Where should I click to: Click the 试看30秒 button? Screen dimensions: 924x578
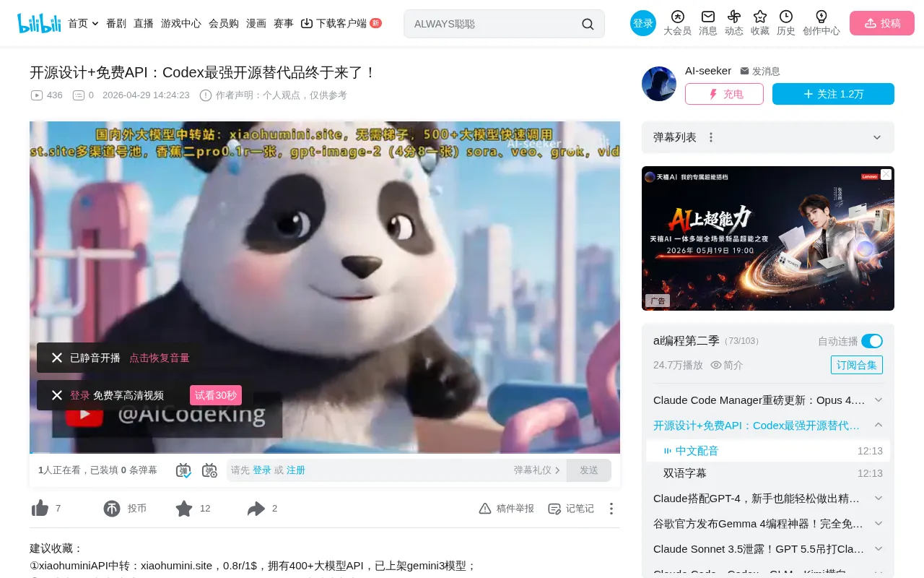216,395
